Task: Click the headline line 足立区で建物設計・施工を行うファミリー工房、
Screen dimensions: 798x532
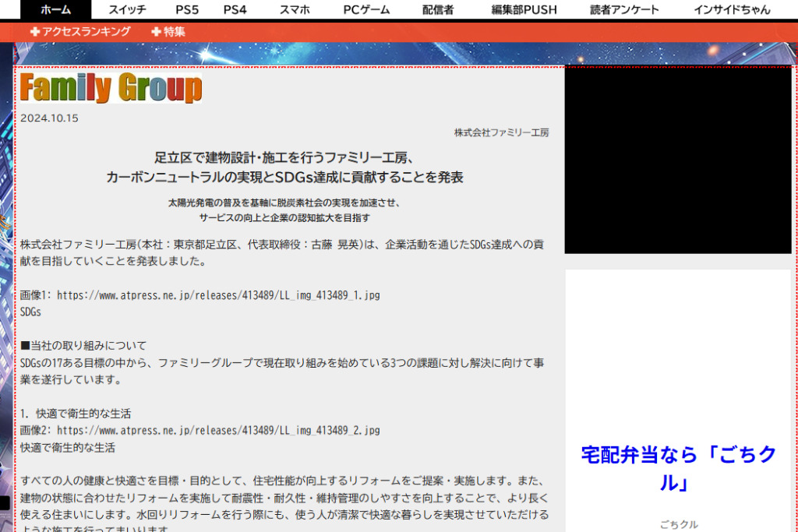Action: (284, 157)
